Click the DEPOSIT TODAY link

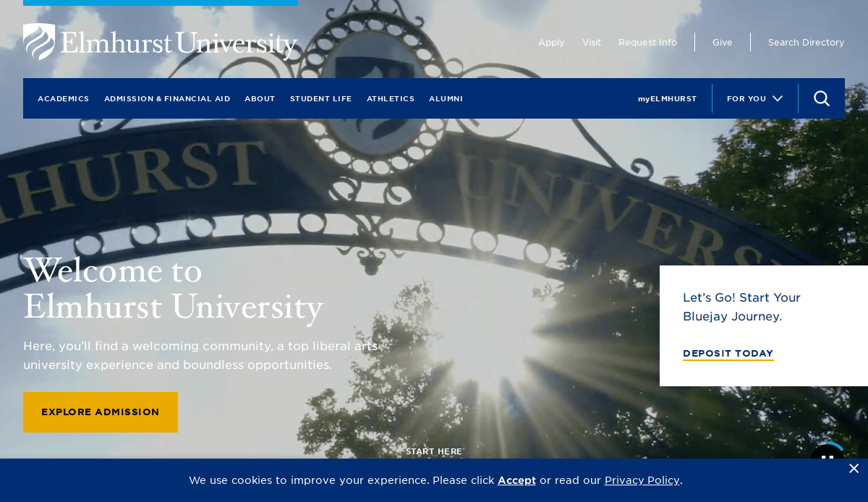(728, 354)
